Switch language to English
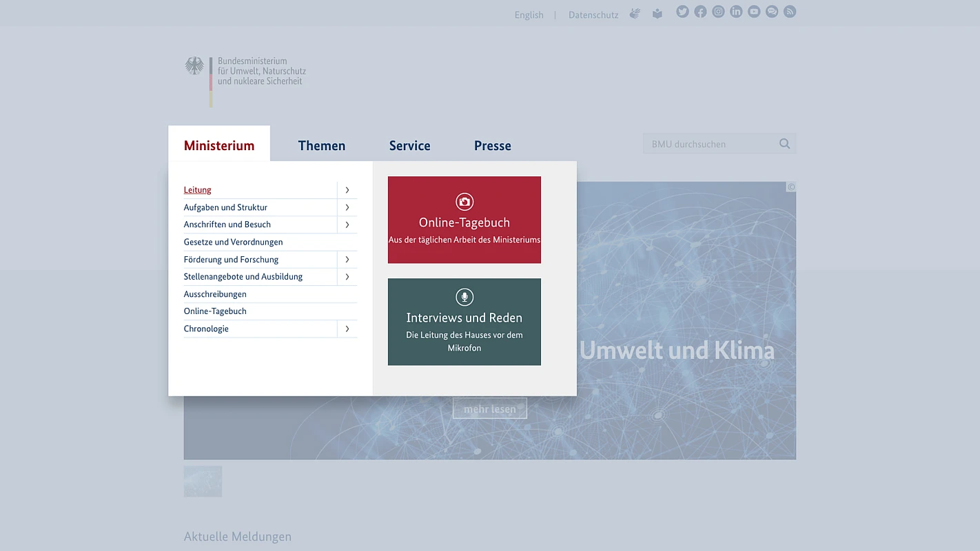 point(529,15)
